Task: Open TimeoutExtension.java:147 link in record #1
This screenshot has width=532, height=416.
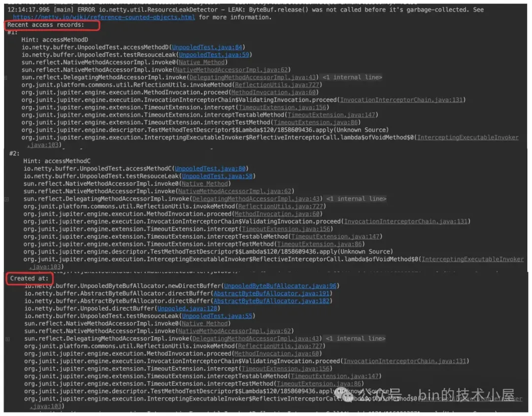Action: [x=331, y=115]
